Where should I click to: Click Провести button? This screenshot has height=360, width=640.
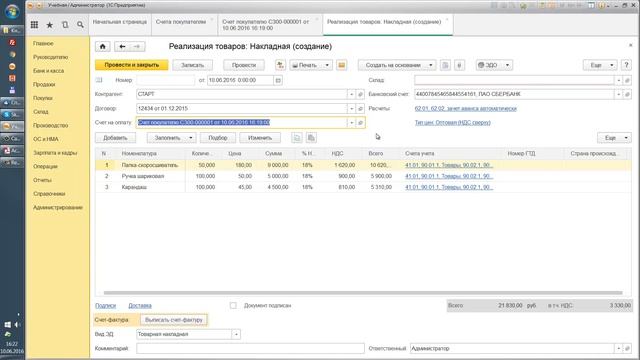click(x=244, y=65)
